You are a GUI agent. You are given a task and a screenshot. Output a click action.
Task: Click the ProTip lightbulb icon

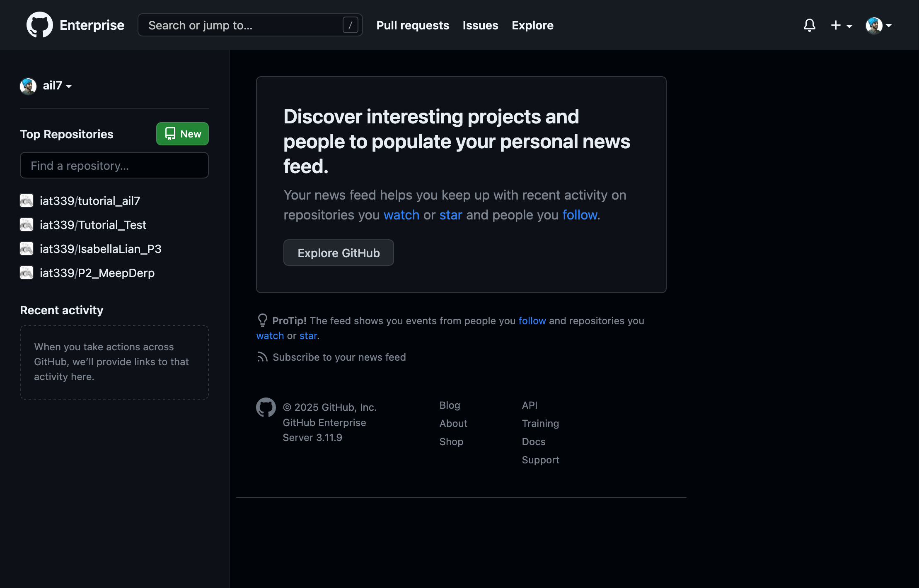(x=262, y=320)
